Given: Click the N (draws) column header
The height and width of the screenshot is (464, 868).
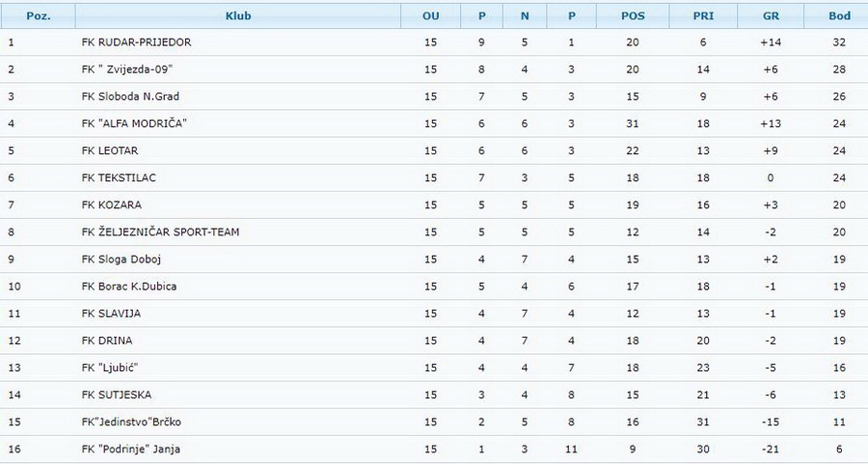Looking at the screenshot, I should click(525, 16).
